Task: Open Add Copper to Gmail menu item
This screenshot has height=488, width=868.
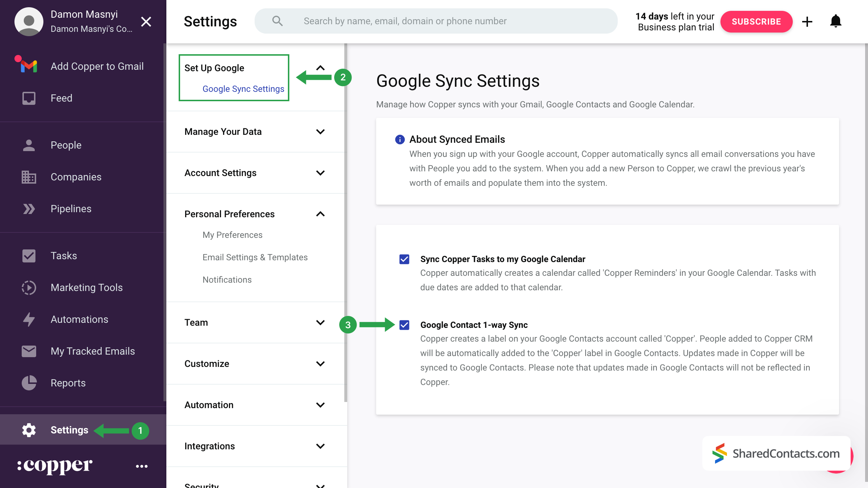Action: pos(83,67)
